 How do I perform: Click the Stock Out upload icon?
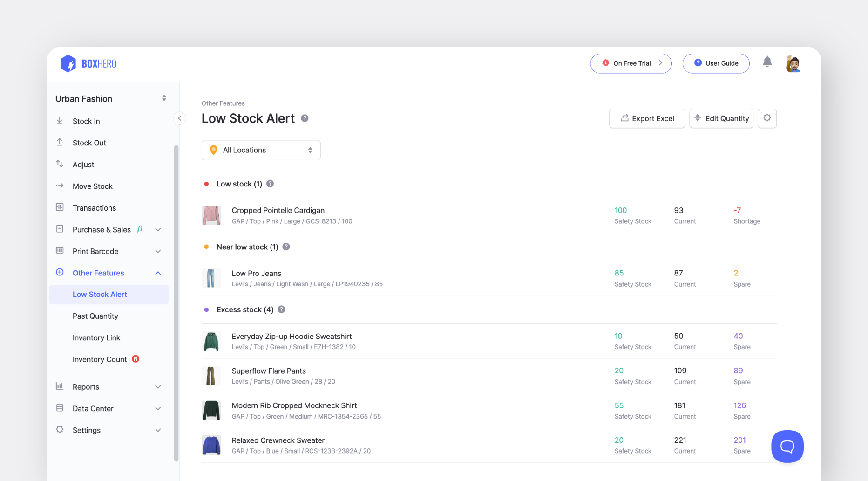click(60, 143)
